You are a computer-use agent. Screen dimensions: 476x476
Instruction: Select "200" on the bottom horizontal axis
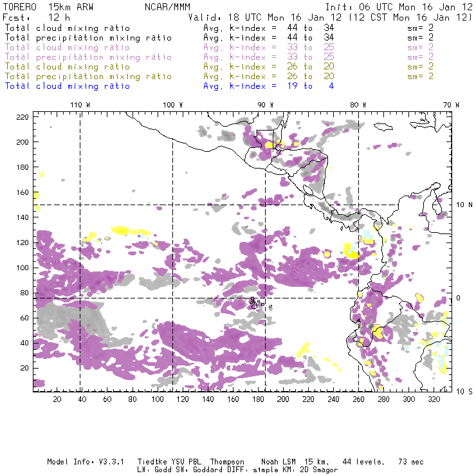[x=283, y=399]
